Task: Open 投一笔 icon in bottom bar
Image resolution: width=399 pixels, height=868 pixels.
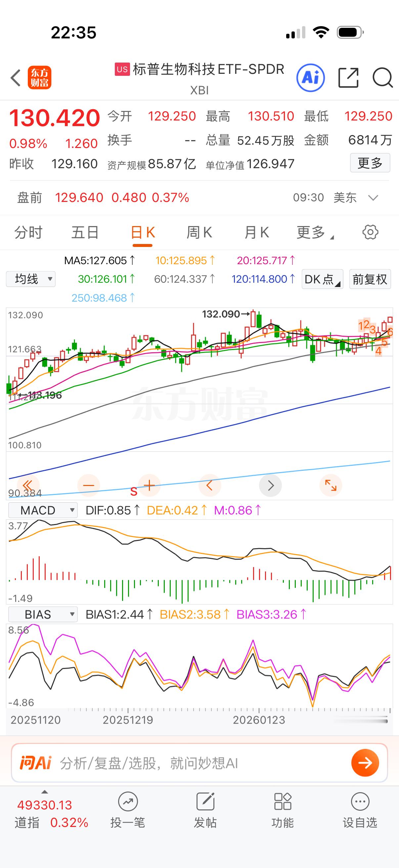Action: point(128,810)
